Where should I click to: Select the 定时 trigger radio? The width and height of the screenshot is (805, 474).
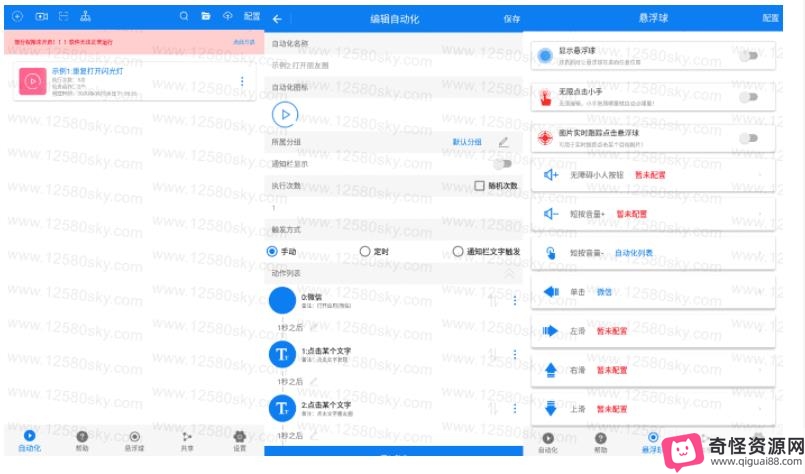(365, 252)
